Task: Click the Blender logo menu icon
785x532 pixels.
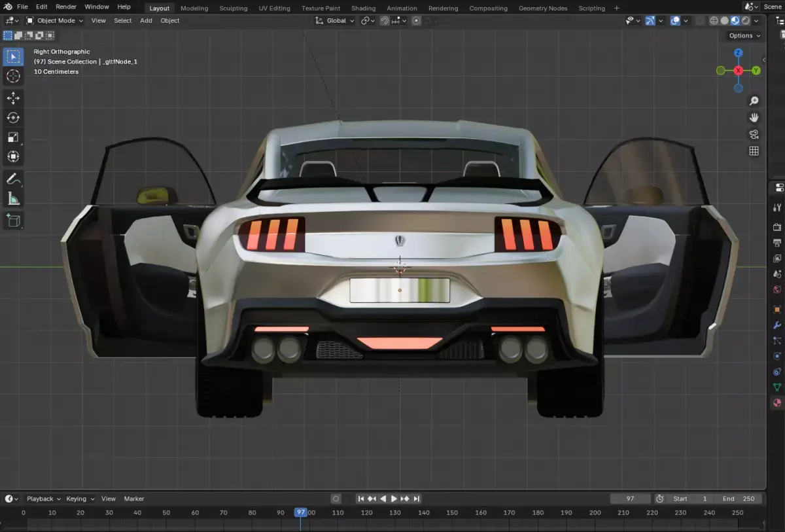Action: tap(8, 7)
